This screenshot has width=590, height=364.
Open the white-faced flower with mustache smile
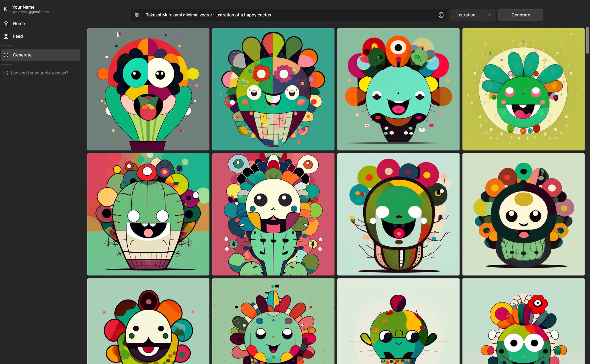point(148,321)
